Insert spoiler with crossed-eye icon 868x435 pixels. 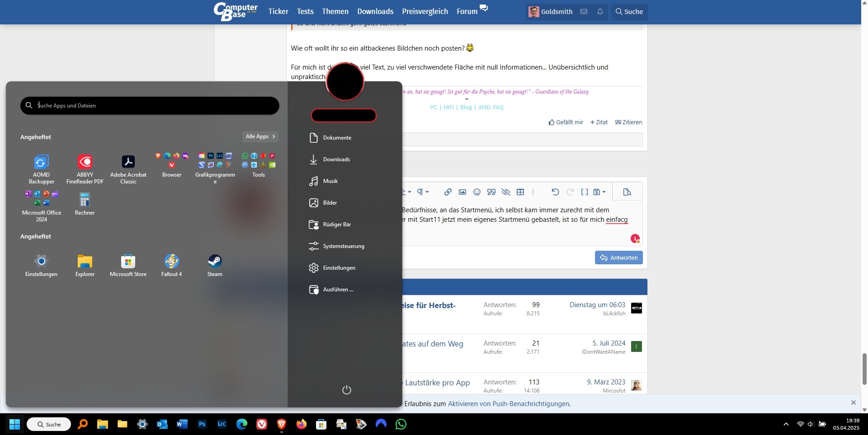click(506, 192)
